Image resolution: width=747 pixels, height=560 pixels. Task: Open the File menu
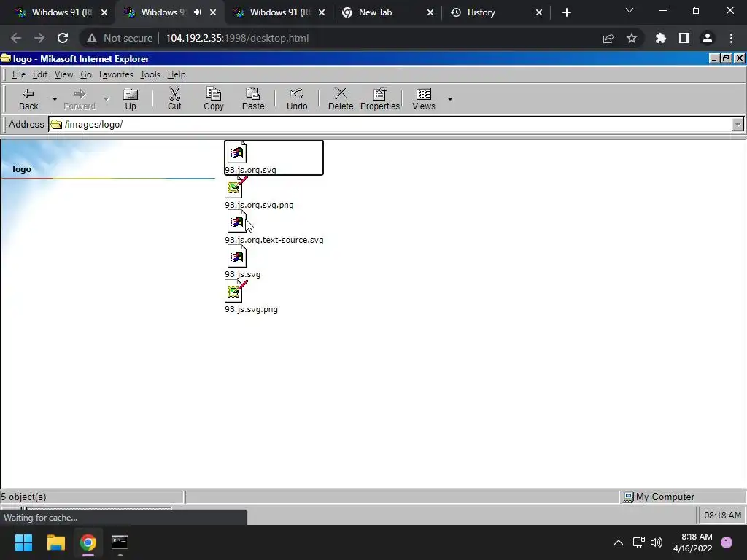point(18,74)
